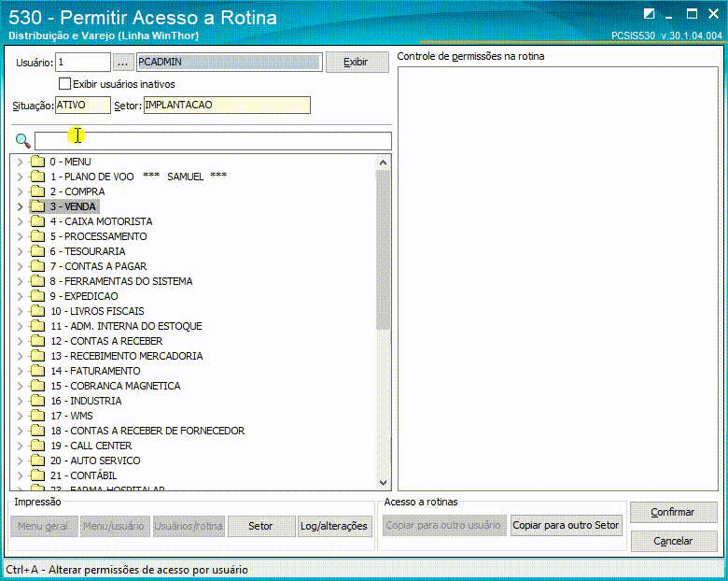Viewport: 728px width, 581px height.
Task: Click the 6 - TESOURARIA folder icon
Action: pos(37,251)
